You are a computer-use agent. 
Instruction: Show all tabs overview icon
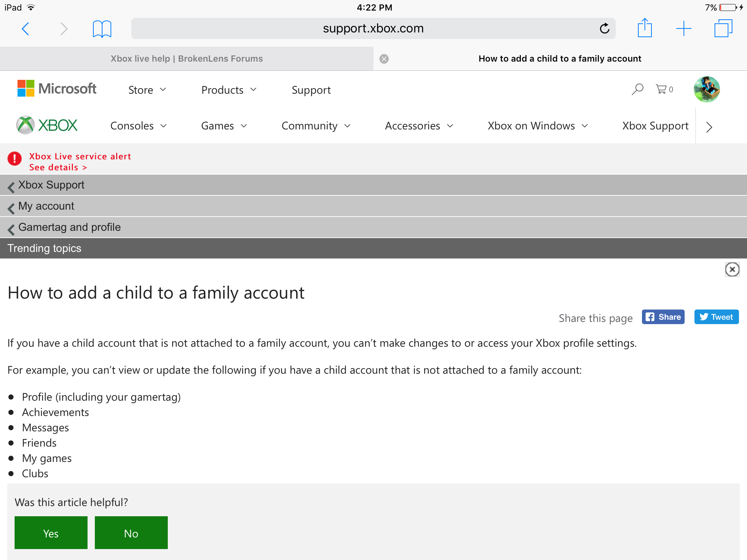[x=723, y=28]
